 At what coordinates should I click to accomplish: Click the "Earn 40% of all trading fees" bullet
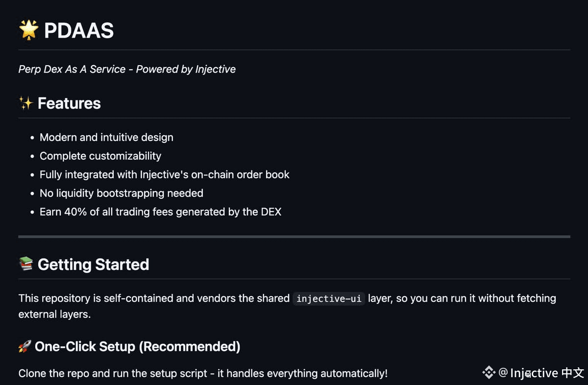click(x=161, y=212)
